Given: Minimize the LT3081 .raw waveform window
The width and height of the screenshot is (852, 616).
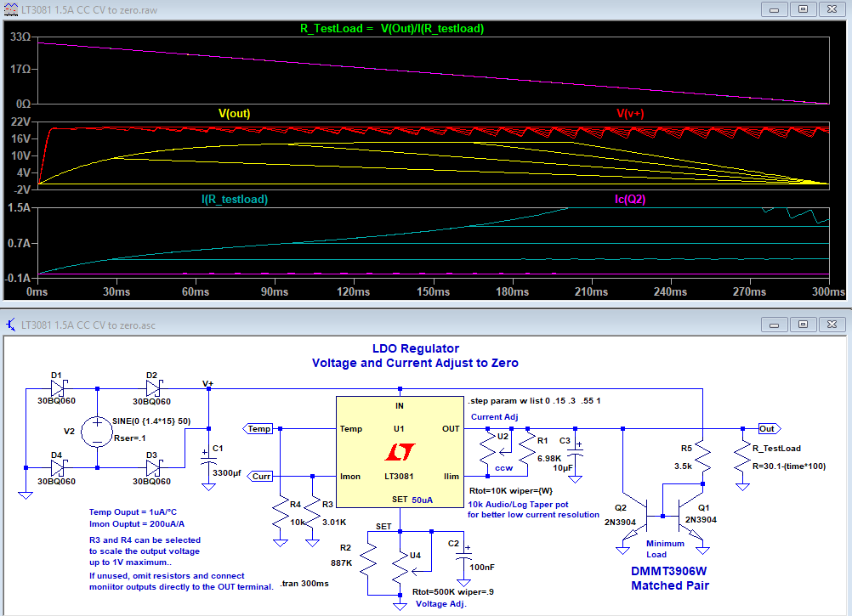Looking at the screenshot, I should point(775,9).
